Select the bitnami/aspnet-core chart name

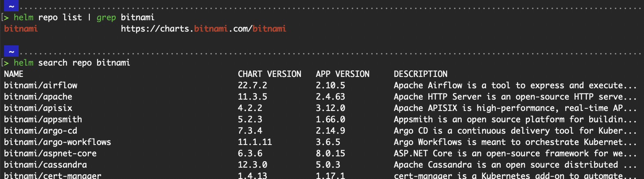click(x=50, y=153)
